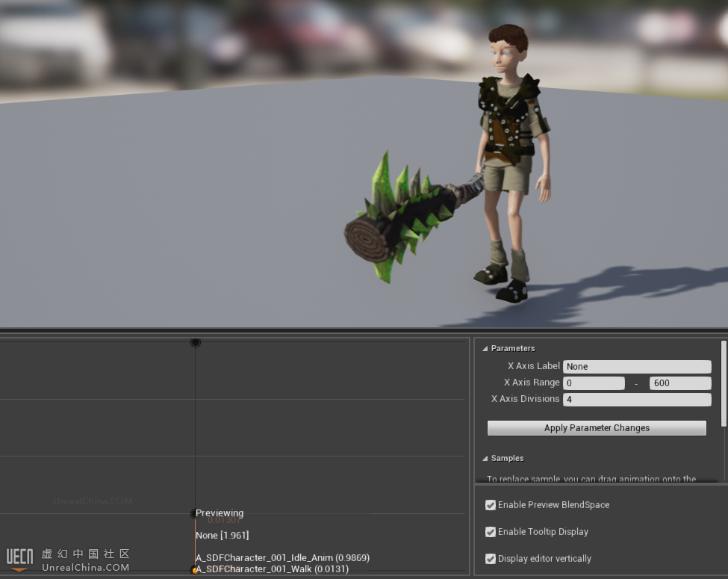Click the orange preview marker at bottom
Screen dimensions: 728x579
pos(195,571)
